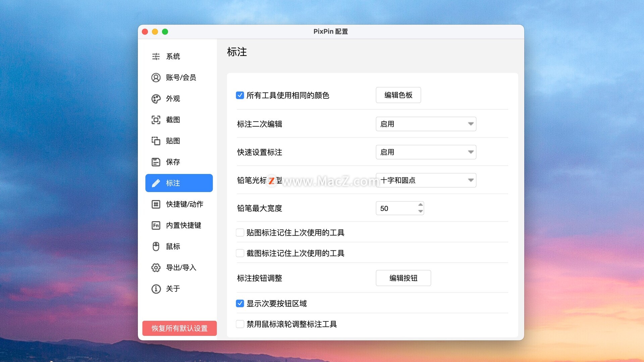This screenshot has width=644, height=362.
Task: Expand the 标注二次编辑 dropdown
Action: (426, 124)
